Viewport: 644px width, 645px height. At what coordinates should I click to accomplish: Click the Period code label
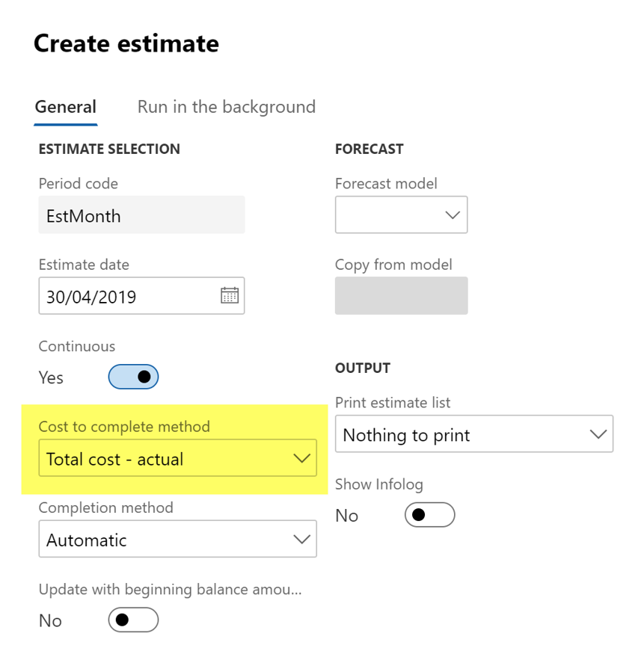[x=79, y=183]
